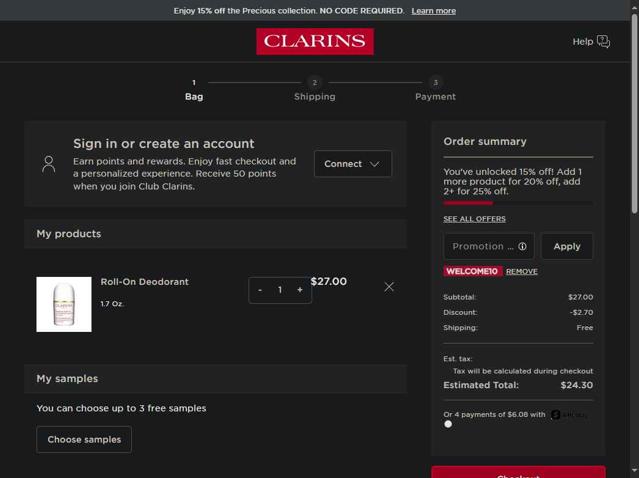Click the discount progress bar
The width and height of the screenshot is (639, 478).
518,203
